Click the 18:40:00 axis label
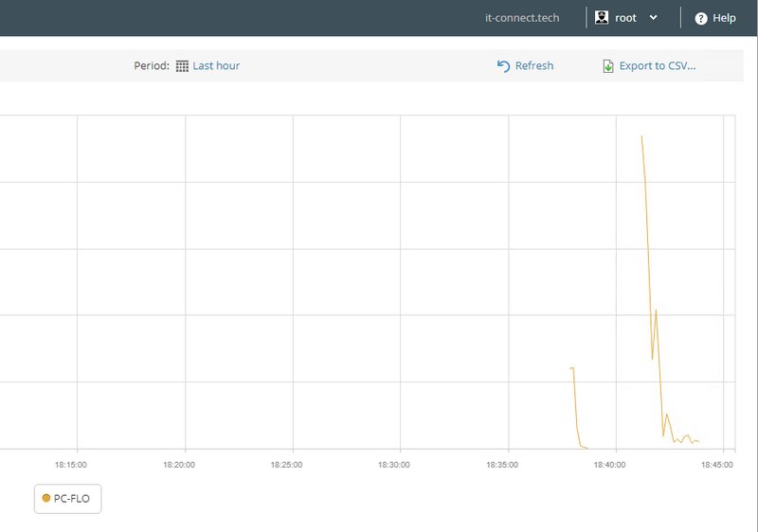This screenshot has height=532, width=758. [609, 465]
